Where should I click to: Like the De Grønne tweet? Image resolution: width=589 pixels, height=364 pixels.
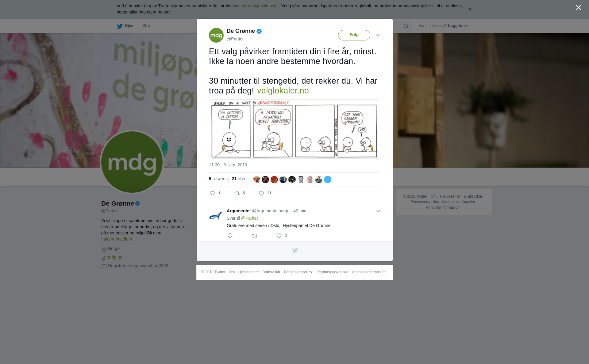[x=261, y=193]
